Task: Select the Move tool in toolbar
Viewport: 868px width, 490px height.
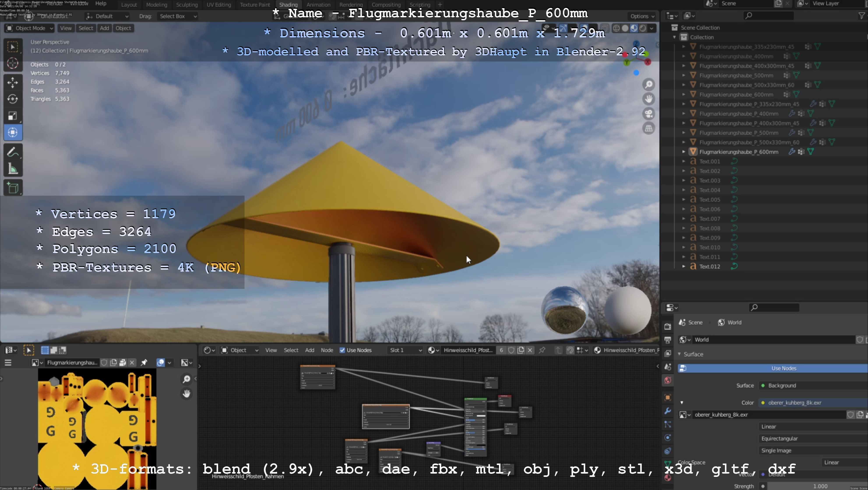Action: click(x=12, y=82)
